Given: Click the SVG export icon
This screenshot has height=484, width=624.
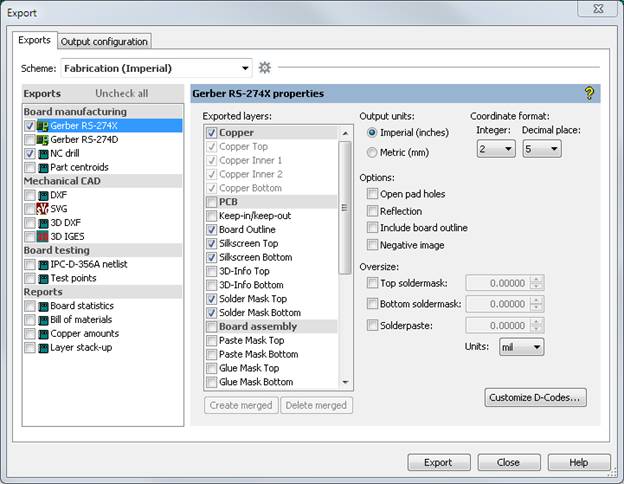Looking at the screenshot, I should [43, 209].
